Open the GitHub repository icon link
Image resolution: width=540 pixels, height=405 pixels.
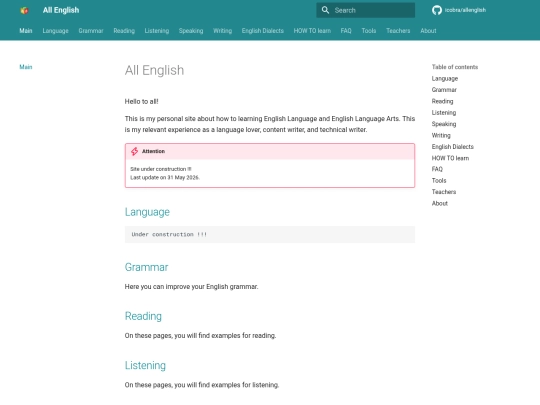click(437, 10)
